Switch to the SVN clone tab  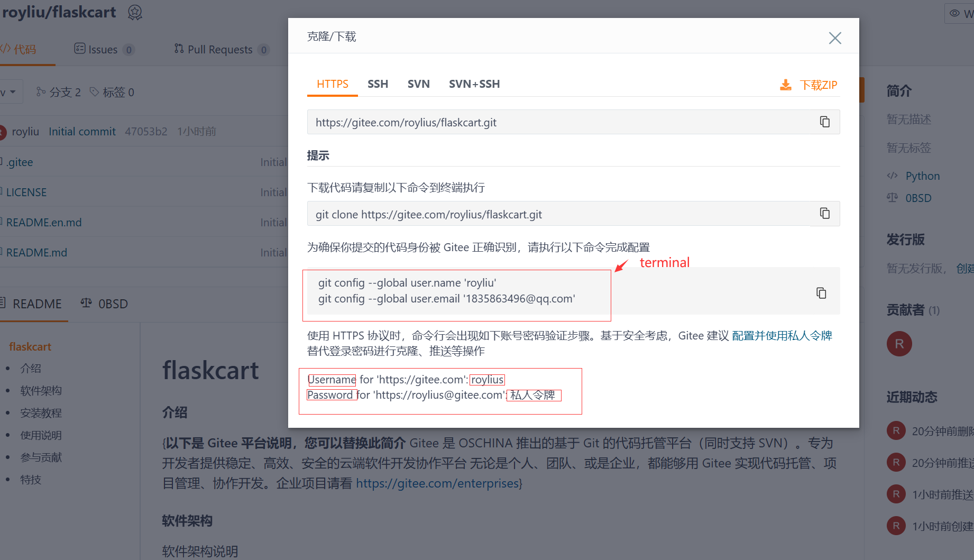click(x=418, y=84)
